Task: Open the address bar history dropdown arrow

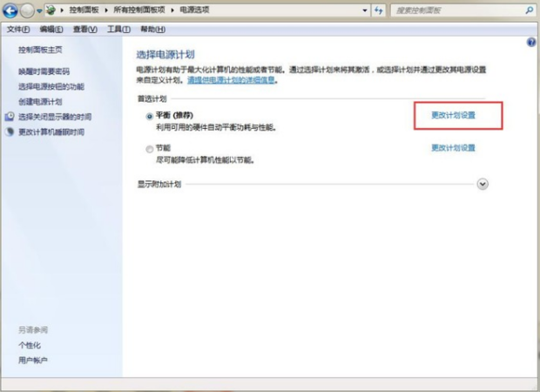Action: 365,10
